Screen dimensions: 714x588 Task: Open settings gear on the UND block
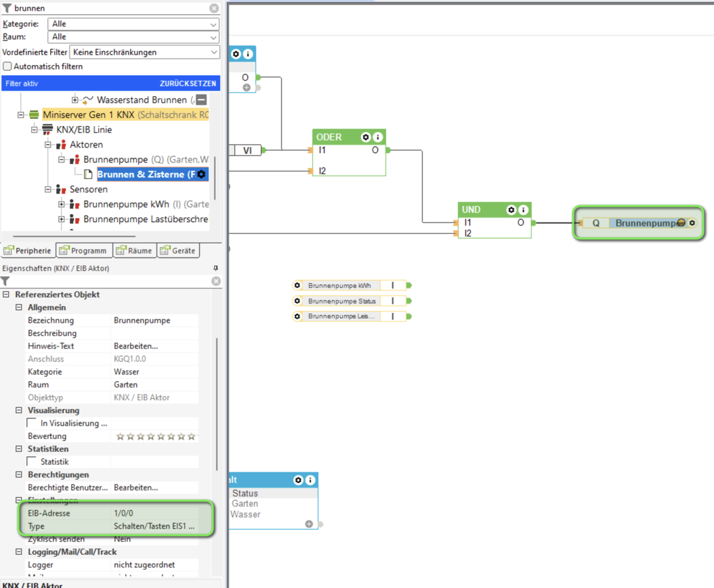click(x=511, y=210)
